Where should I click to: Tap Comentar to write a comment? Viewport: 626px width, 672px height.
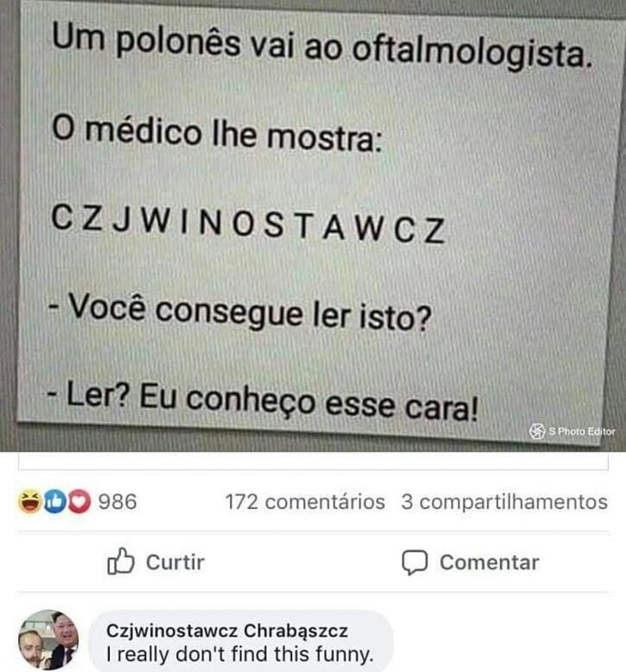[470, 563]
